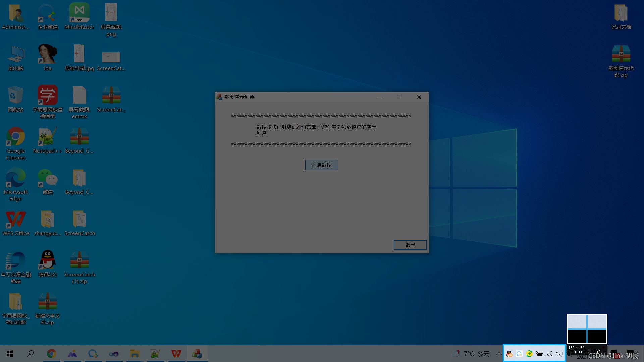Open 腾讯QQ application
Image resolution: width=644 pixels, height=362 pixels.
pos(47,263)
